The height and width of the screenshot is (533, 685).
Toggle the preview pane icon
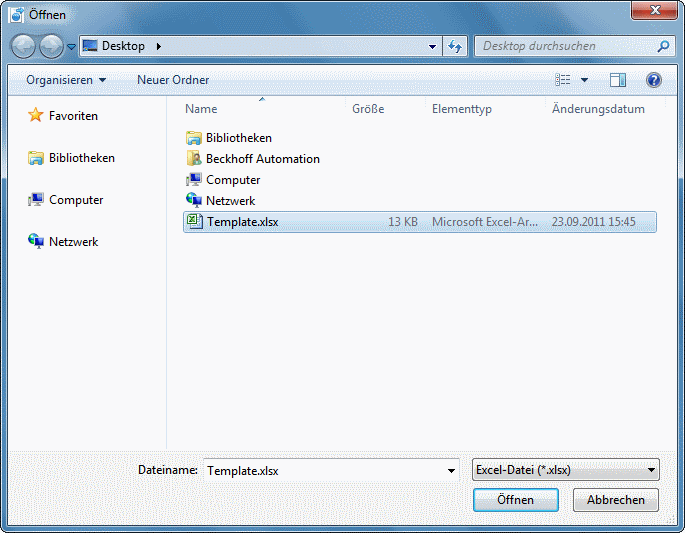click(x=618, y=80)
